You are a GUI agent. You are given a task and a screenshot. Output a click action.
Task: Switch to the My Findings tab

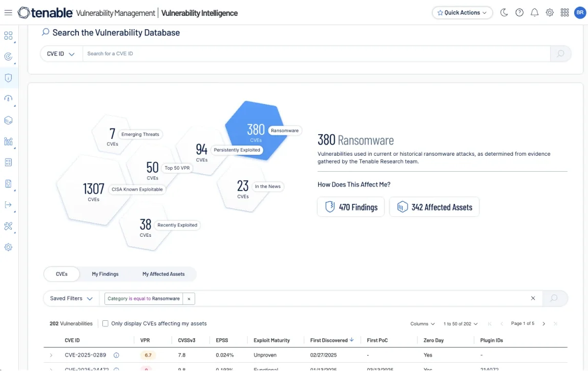pyautogui.click(x=105, y=274)
